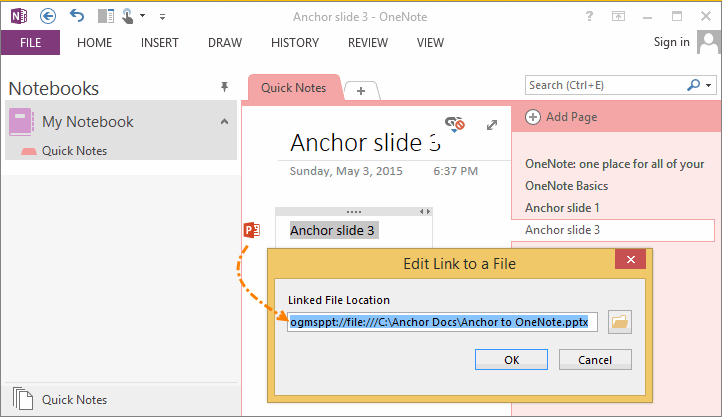Click the page time 6:37 PM
Viewport: 722px width, 417px height.
[455, 171]
